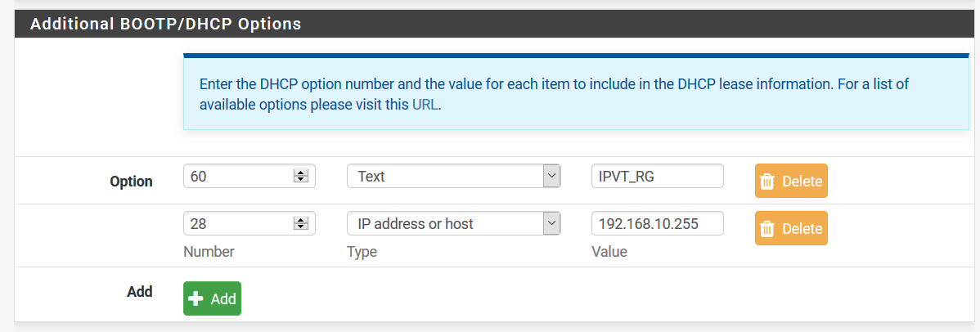Open the 'IP address or host' type dropdown
980x332 pixels.
[x=446, y=223]
